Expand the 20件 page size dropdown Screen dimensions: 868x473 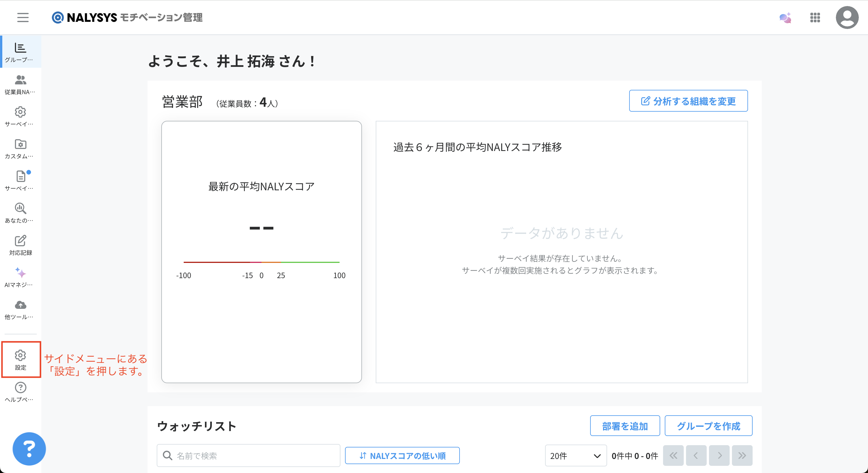[576, 455]
